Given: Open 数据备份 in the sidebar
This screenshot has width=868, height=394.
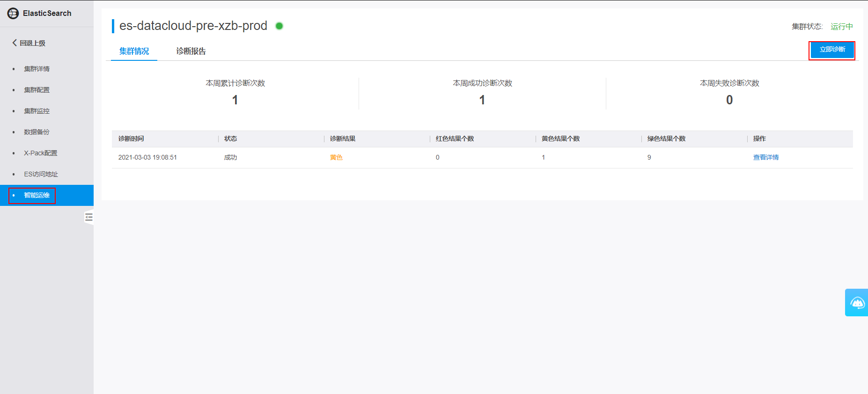Looking at the screenshot, I should click(37, 132).
